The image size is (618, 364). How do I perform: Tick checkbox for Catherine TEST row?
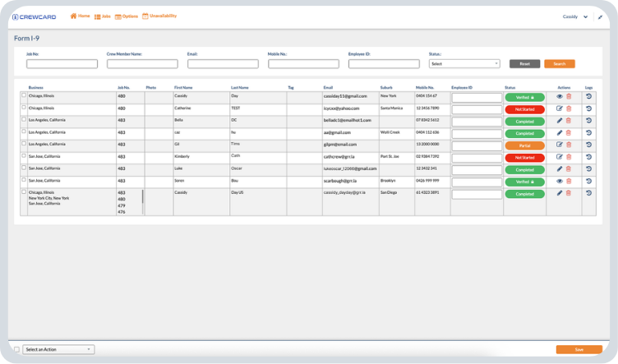point(24,107)
